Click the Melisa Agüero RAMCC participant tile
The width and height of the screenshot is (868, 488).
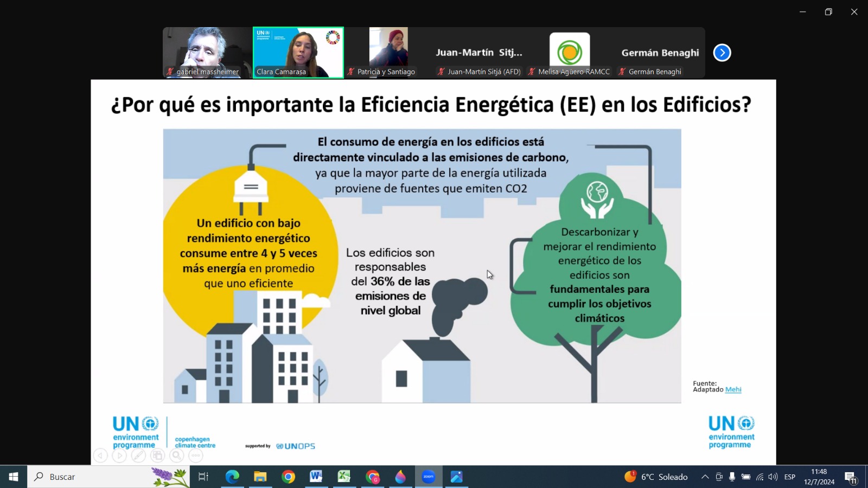click(x=570, y=53)
